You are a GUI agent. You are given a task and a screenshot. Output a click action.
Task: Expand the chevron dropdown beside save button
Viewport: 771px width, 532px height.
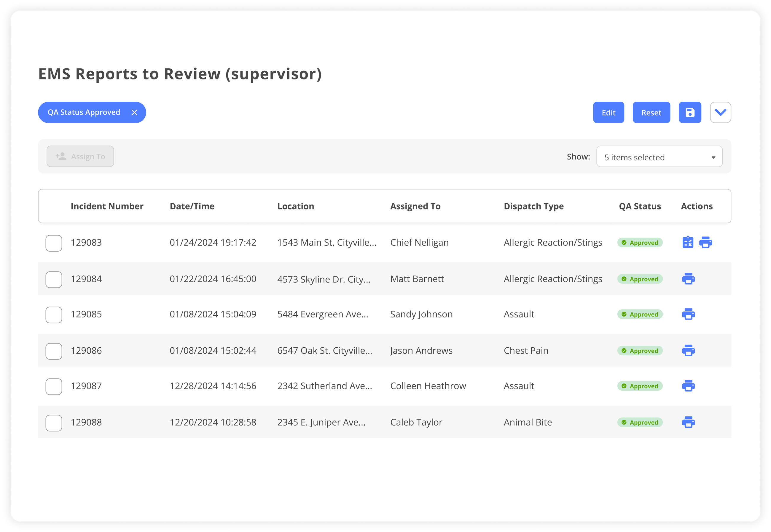pos(720,112)
